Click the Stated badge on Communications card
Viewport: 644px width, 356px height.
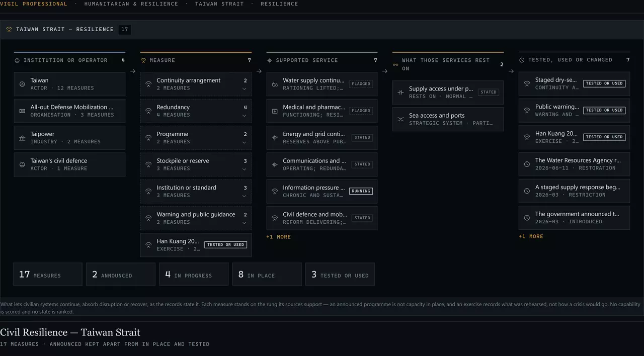362,164
